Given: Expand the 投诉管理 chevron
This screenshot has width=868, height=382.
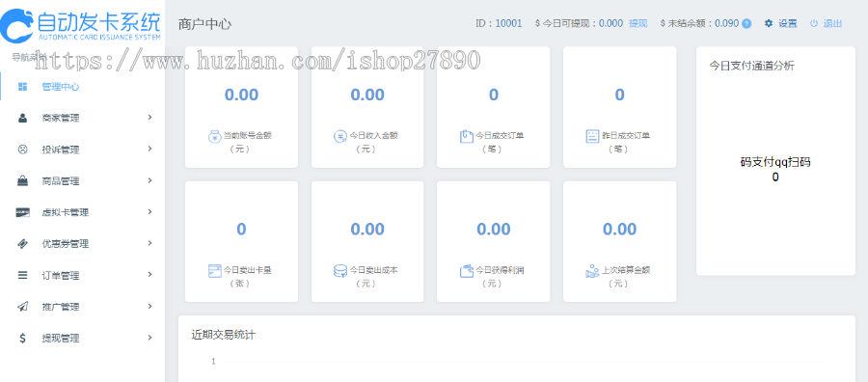Looking at the screenshot, I should (150, 149).
